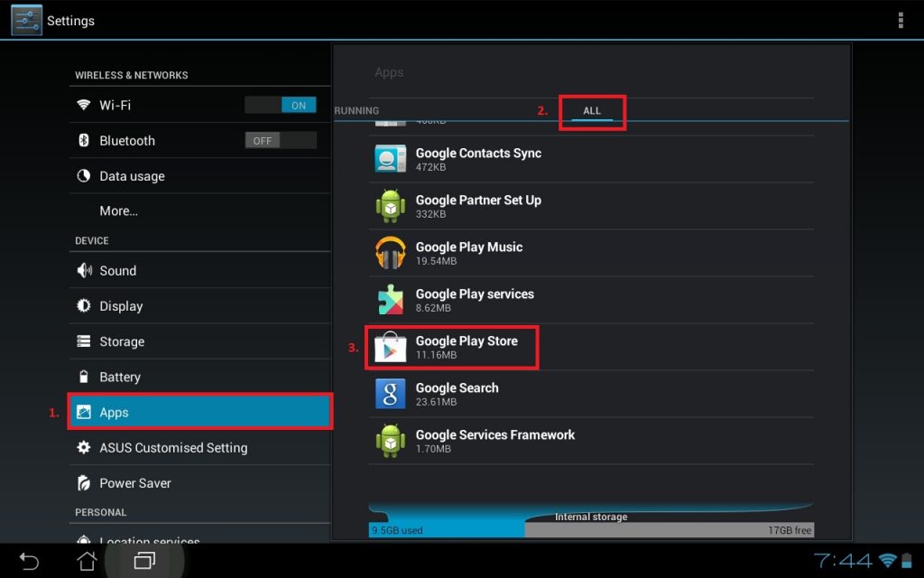Click the Apps picture icon in sidebar

[84, 412]
